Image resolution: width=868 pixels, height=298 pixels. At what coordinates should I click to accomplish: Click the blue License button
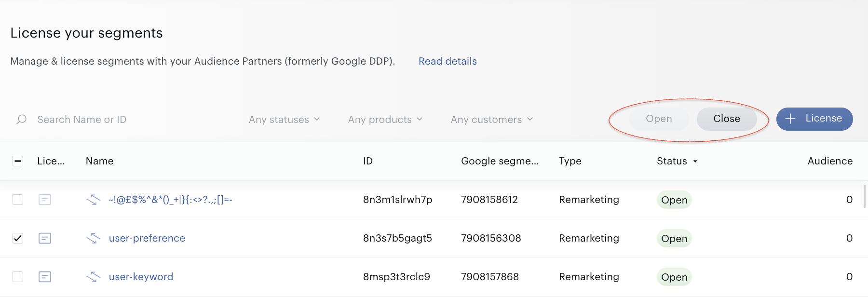point(814,119)
